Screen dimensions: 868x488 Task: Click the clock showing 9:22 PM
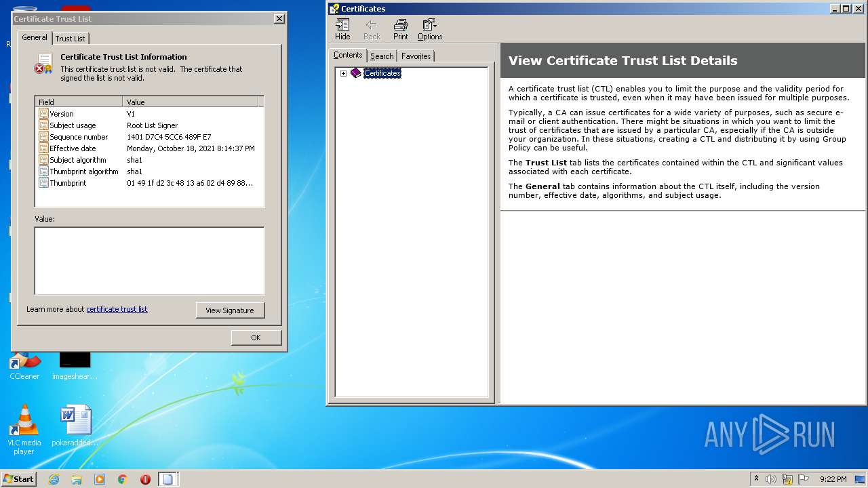point(833,479)
